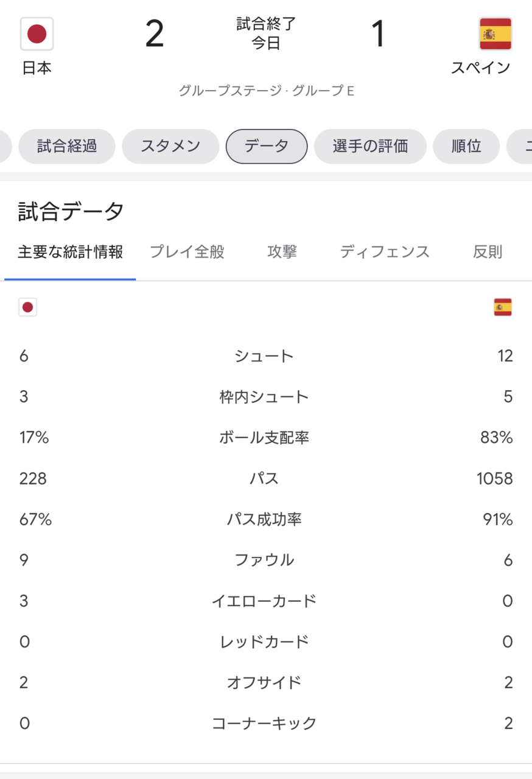Tap the スペイン team name
532x779 pixels.
coord(480,68)
